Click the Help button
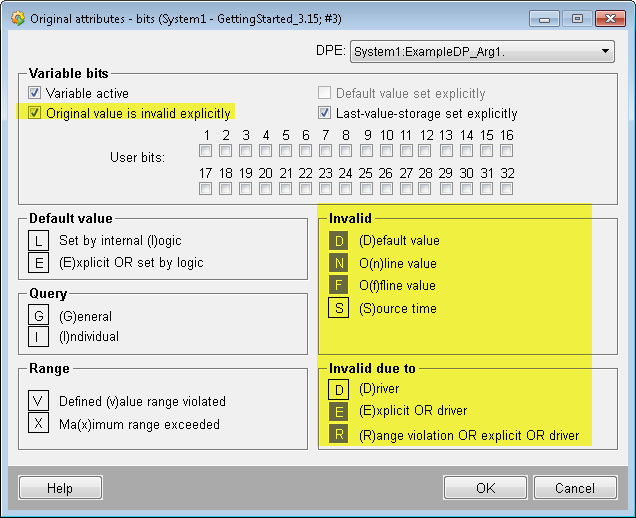 coord(60,488)
